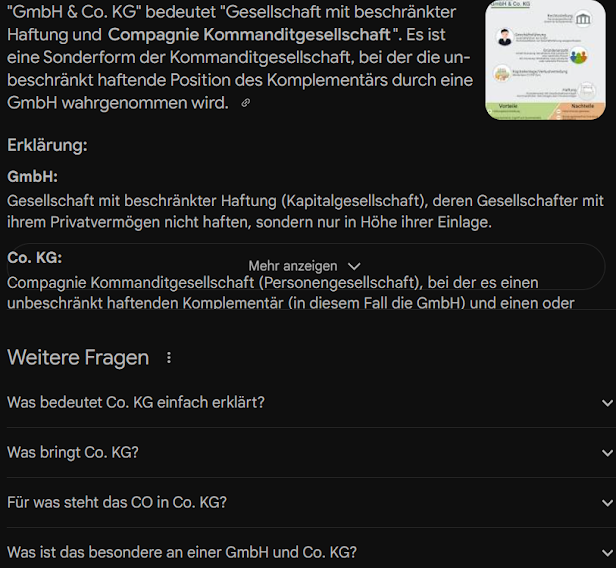Click the paragraph 'Compagnie Kommanditgesellschaft (Personengesellschaft)'
The image size is (616, 568).
291,293
